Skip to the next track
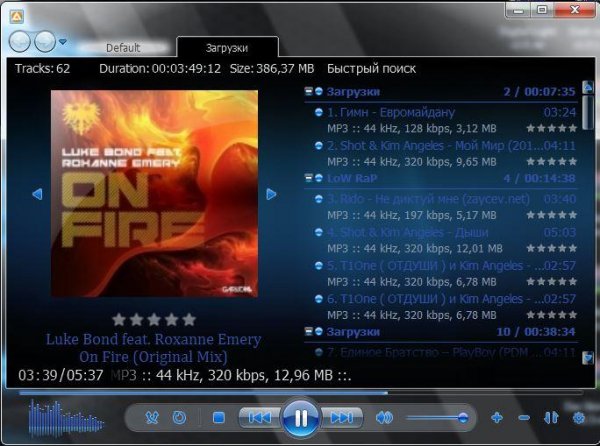 pos(342,417)
